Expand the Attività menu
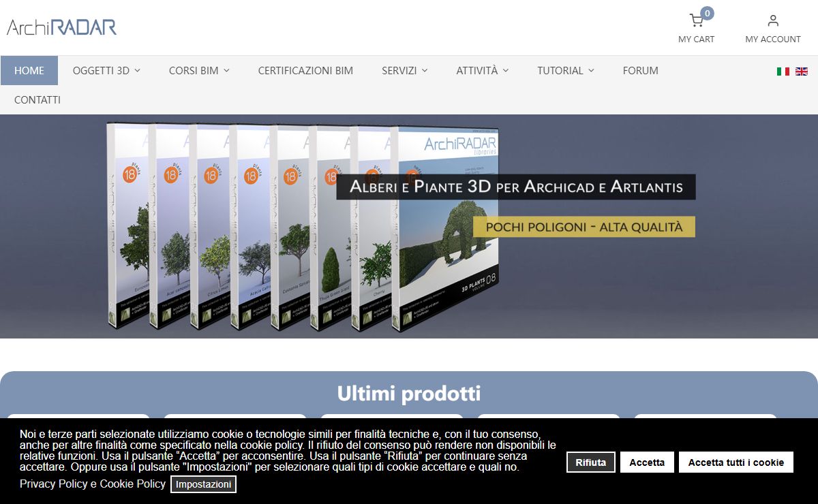The width and height of the screenshot is (818, 504). pyautogui.click(x=482, y=70)
